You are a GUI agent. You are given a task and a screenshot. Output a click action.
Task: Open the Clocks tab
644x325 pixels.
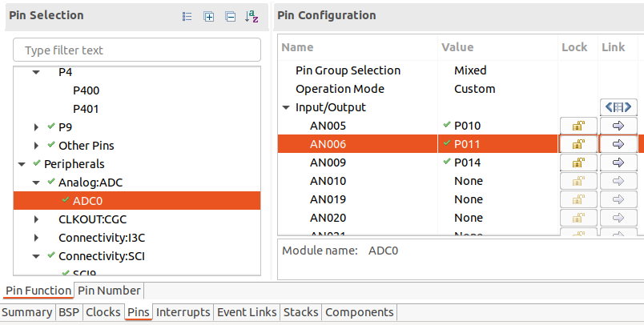click(x=103, y=312)
